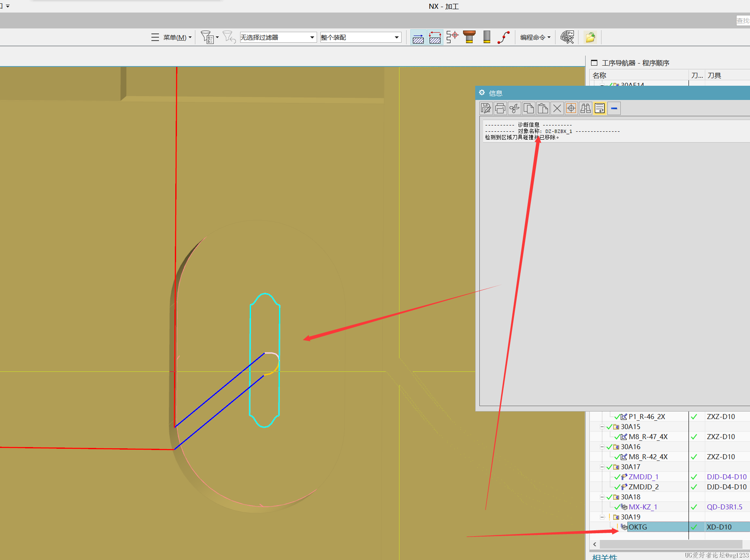
Task: Select the ZMDJD_1 operation
Action: point(643,477)
